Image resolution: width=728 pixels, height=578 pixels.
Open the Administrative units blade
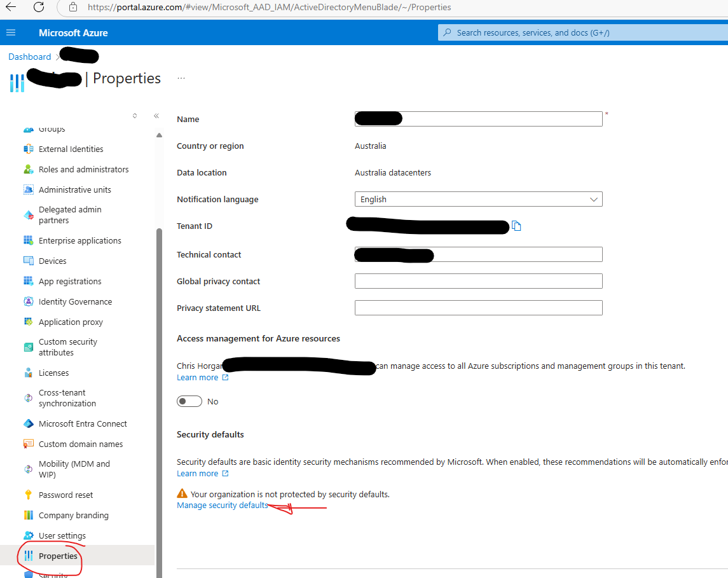click(74, 189)
